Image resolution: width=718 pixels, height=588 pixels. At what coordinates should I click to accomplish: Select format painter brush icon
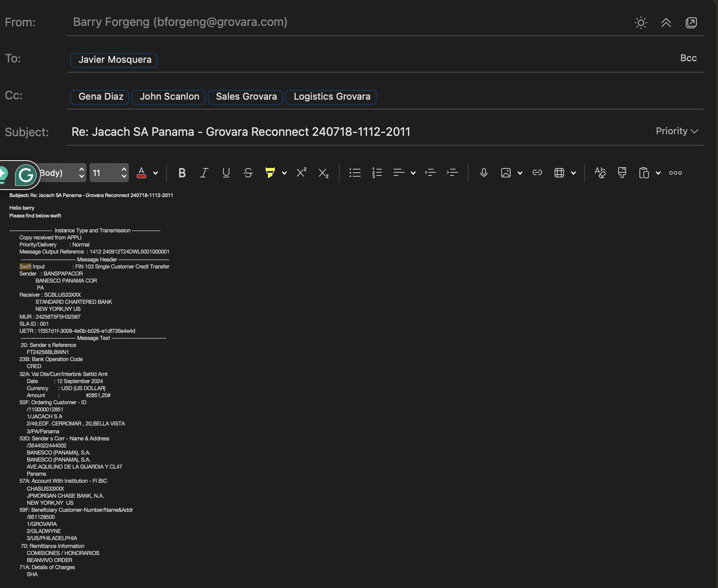tap(622, 173)
